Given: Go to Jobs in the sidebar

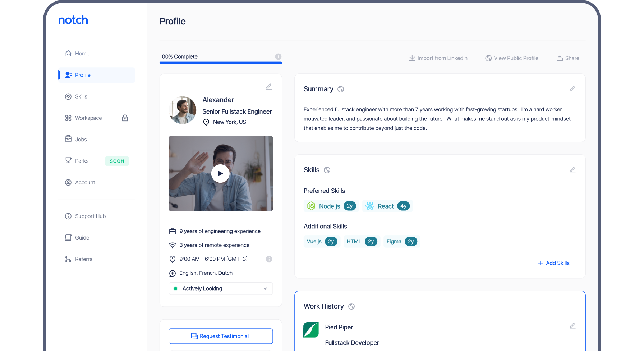Looking at the screenshot, I should click(x=80, y=140).
